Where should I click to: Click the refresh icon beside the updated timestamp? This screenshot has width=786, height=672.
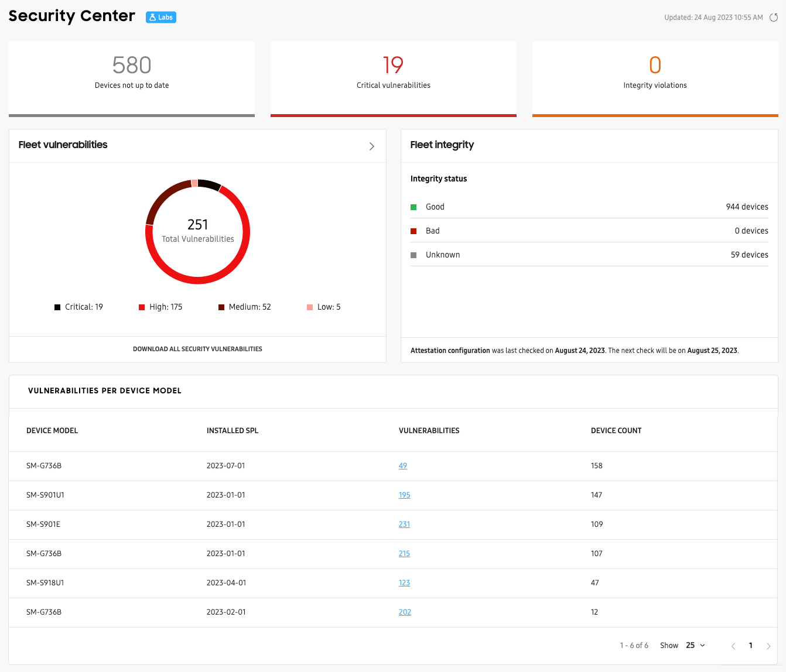point(773,18)
